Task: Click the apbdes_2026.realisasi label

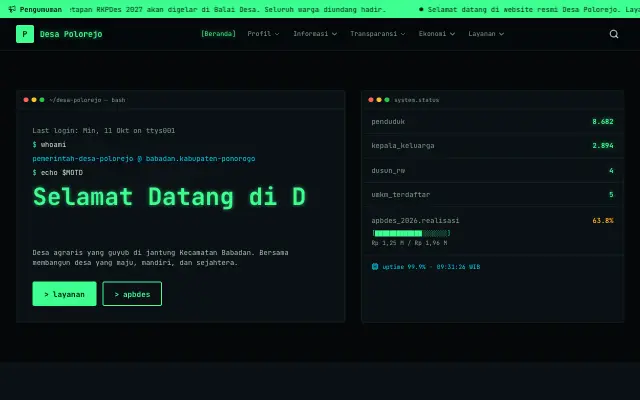Action: [415, 220]
